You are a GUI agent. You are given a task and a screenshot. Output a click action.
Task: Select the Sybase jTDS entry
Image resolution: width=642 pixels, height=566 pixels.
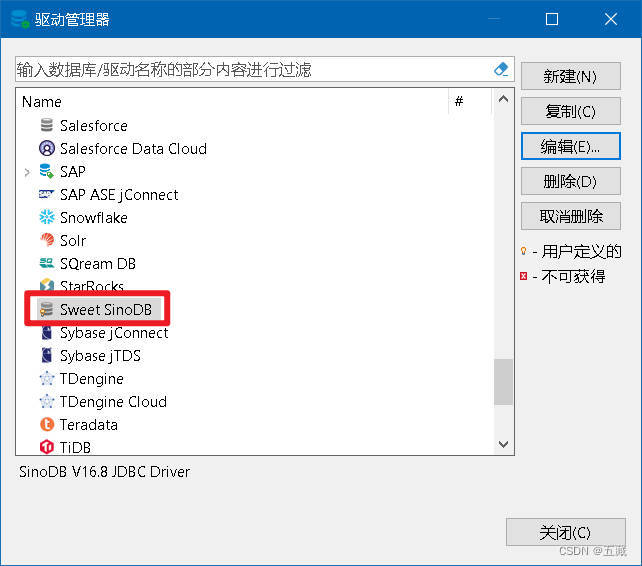click(100, 356)
